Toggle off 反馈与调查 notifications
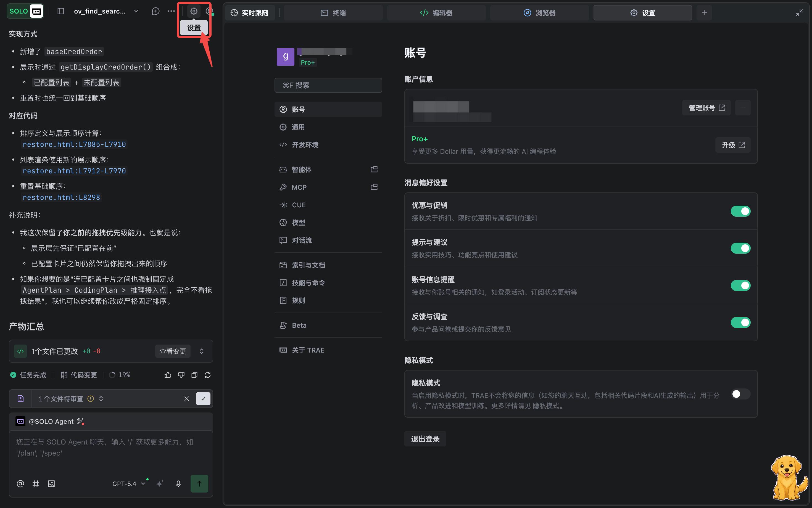Image resolution: width=812 pixels, height=508 pixels. coord(740,322)
